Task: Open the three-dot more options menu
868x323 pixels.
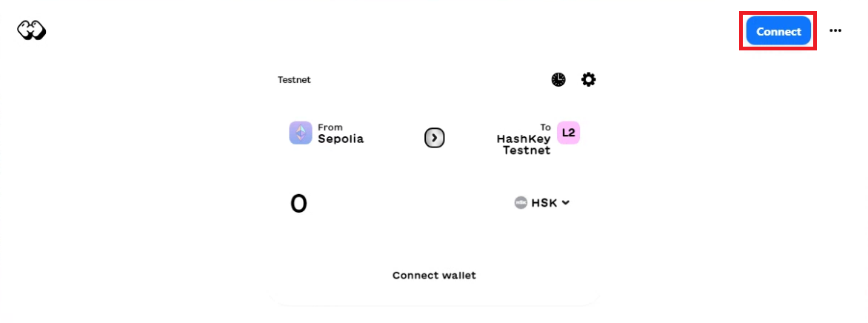Action: point(835,31)
